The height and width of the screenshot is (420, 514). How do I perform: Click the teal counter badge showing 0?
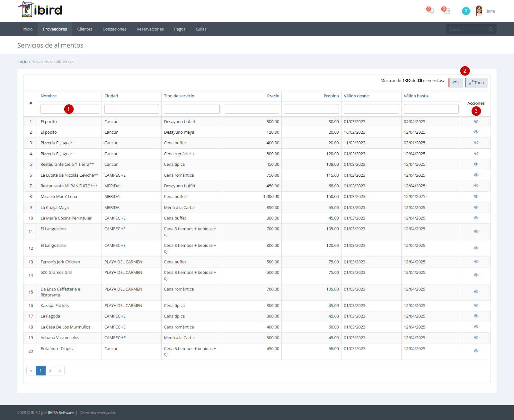466,11
